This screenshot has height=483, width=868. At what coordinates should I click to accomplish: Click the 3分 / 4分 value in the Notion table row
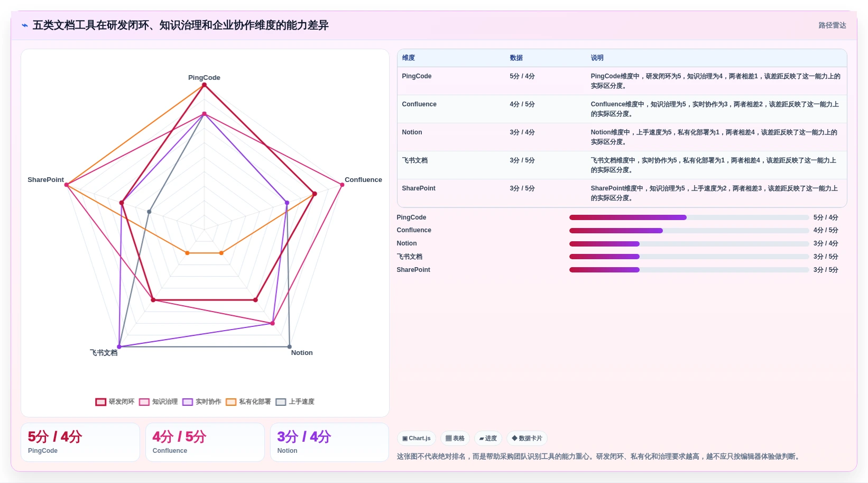click(522, 132)
